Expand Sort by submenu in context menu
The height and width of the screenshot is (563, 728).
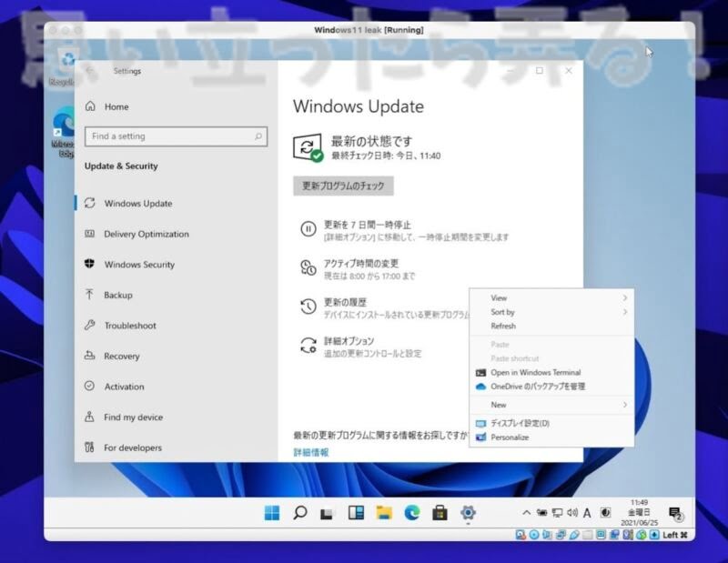click(x=551, y=312)
